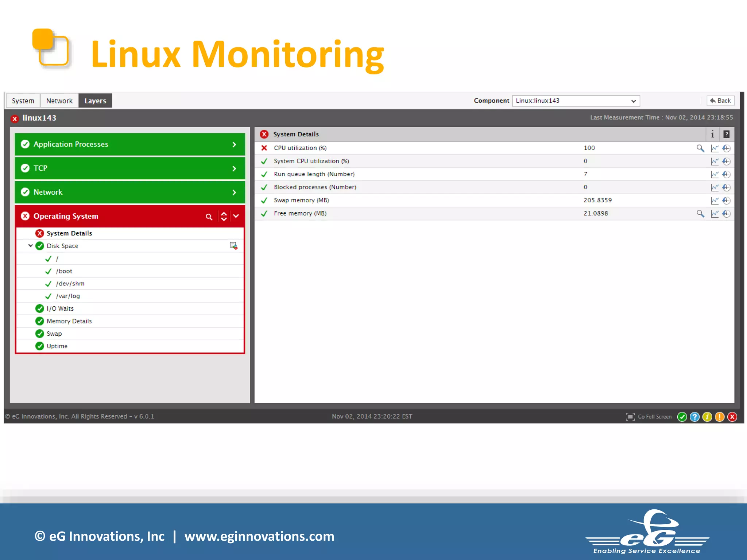
Task: Click the Operating System layer label
Action: point(66,216)
